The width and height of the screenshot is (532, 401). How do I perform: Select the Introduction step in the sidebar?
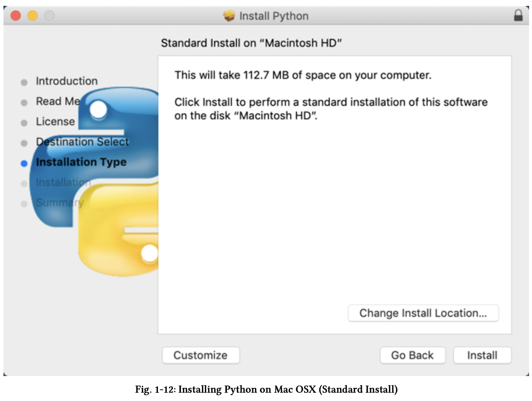point(66,81)
